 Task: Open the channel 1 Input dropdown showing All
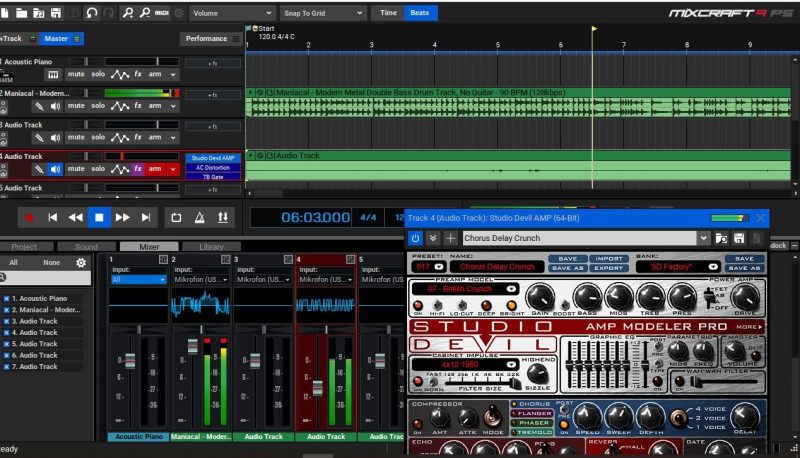pos(139,279)
